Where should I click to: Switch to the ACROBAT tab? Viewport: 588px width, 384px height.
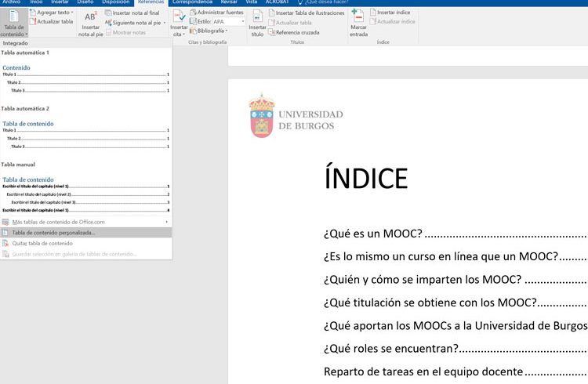click(x=277, y=2)
